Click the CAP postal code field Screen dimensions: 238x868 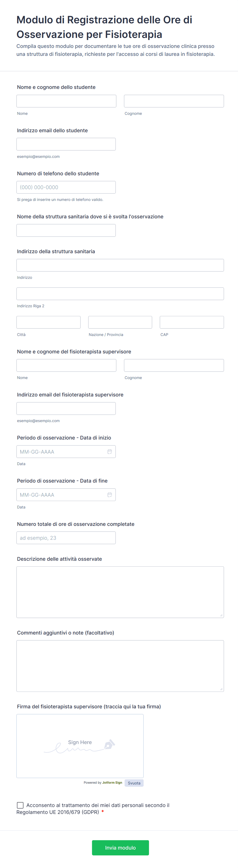(x=191, y=322)
